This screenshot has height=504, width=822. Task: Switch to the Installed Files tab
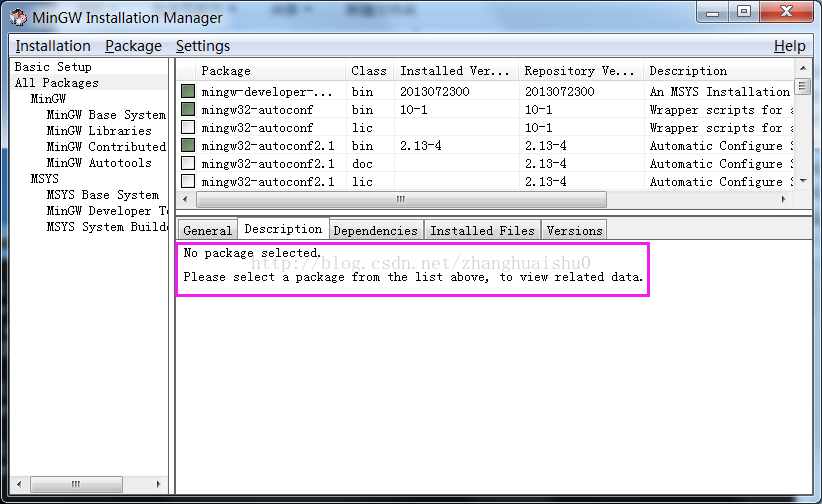[482, 230]
